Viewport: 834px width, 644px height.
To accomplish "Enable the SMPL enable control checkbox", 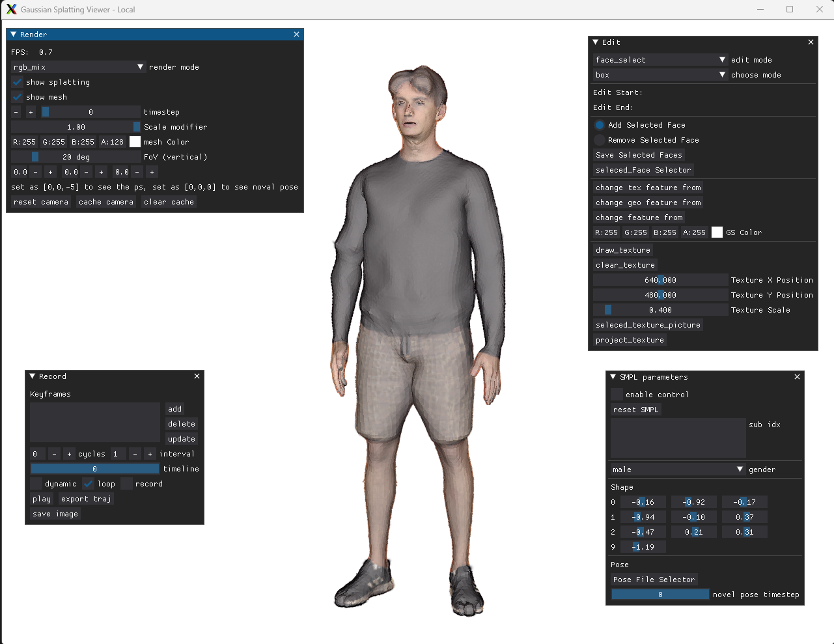I will pos(617,395).
